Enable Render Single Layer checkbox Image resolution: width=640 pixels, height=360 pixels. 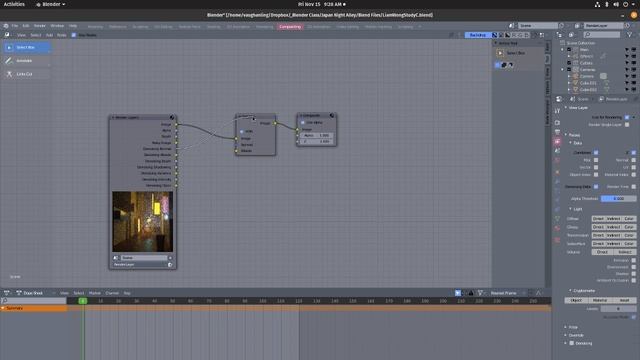pyautogui.click(x=627, y=125)
